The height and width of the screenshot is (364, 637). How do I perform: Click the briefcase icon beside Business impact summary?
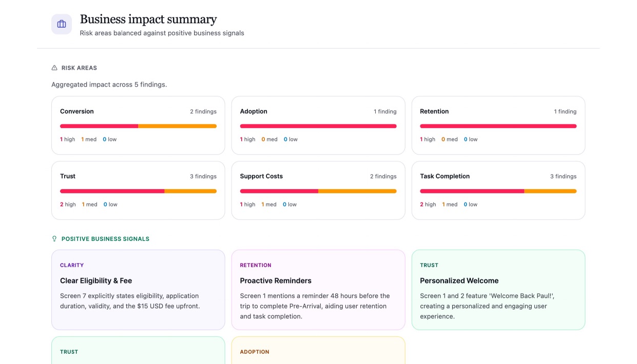(x=62, y=24)
